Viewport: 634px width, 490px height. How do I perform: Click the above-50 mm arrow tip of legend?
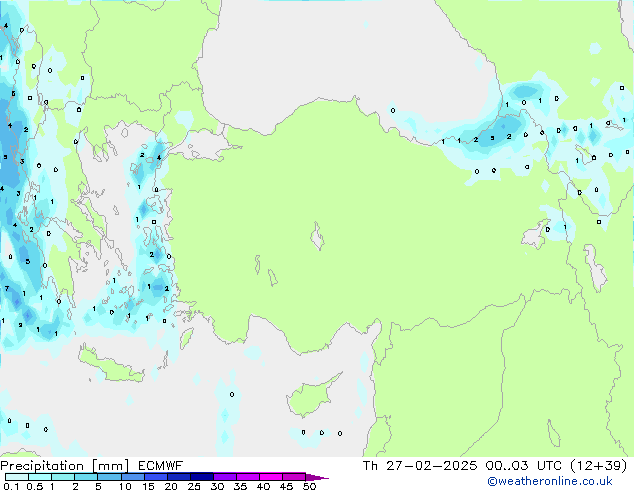coord(317,477)
